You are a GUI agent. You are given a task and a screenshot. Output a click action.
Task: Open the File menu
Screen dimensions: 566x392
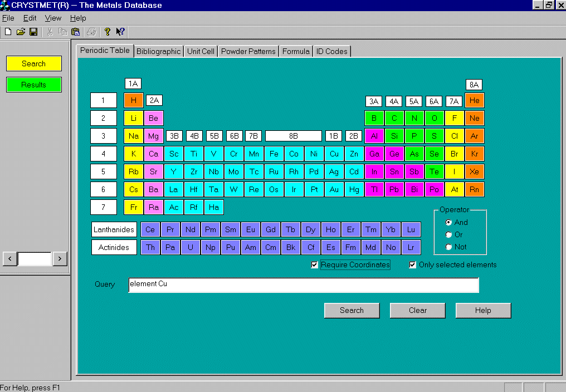(x=8, y=18)
